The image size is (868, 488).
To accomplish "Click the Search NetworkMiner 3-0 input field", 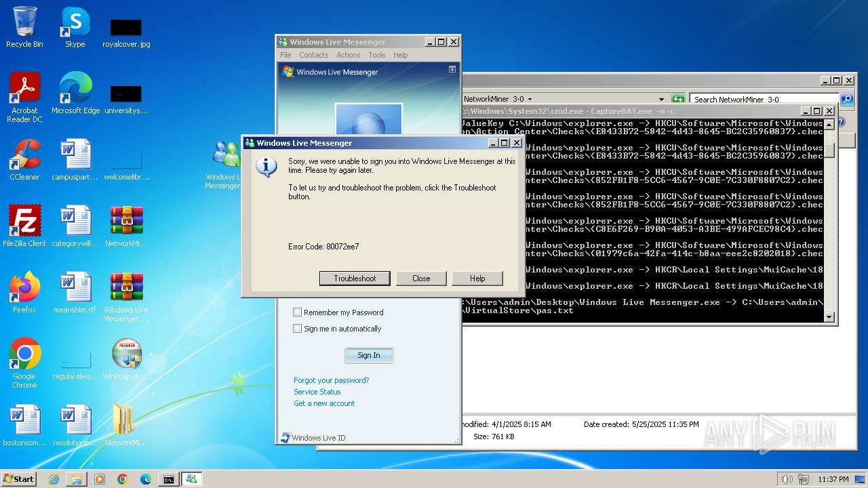I will point(764,99).
